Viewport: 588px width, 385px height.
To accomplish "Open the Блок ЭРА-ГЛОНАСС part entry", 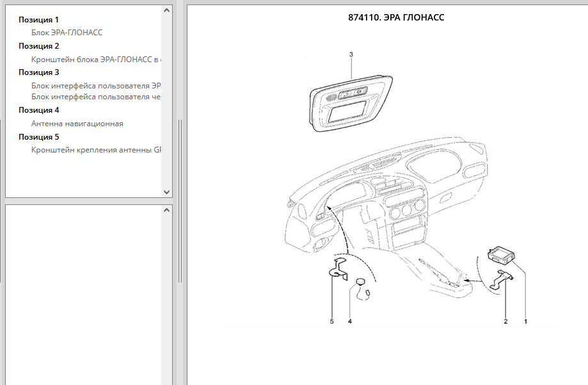I will 67,33.
